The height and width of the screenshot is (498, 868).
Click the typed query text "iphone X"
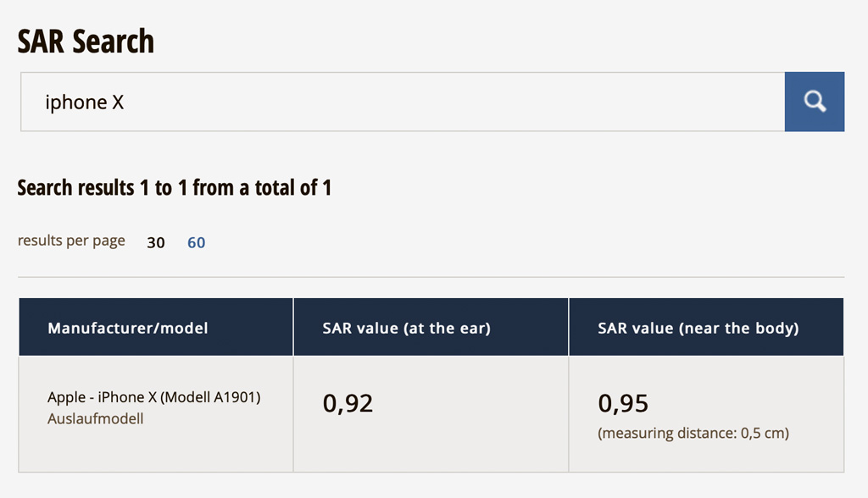coord(85,102)
